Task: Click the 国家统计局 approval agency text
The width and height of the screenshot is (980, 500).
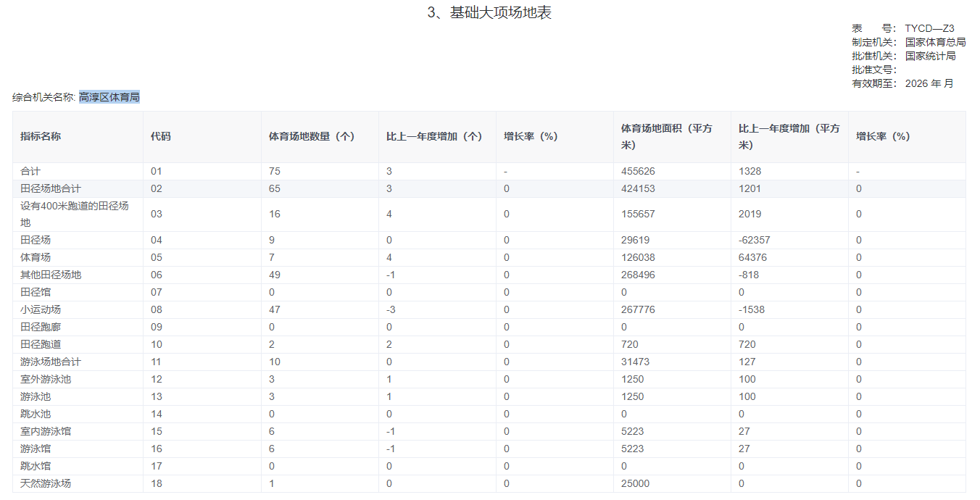Action: pos(930,56)
